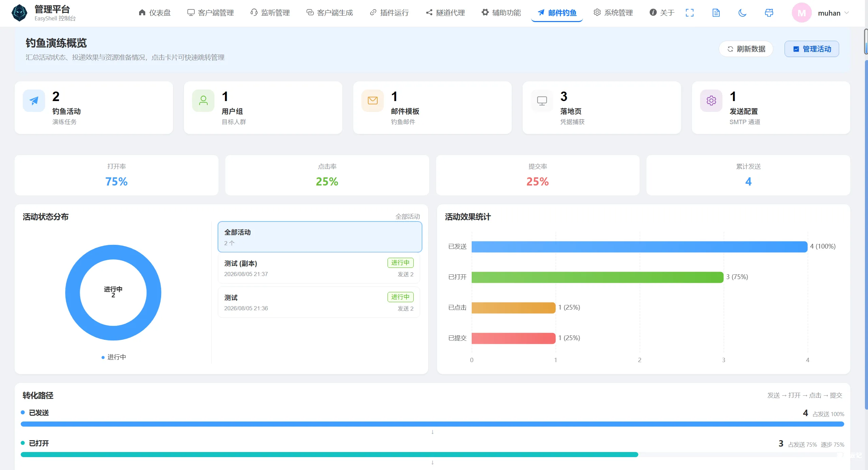Open the 落地页 card label
This screenshot has height=470, width=868.
[x=571, y=111]
